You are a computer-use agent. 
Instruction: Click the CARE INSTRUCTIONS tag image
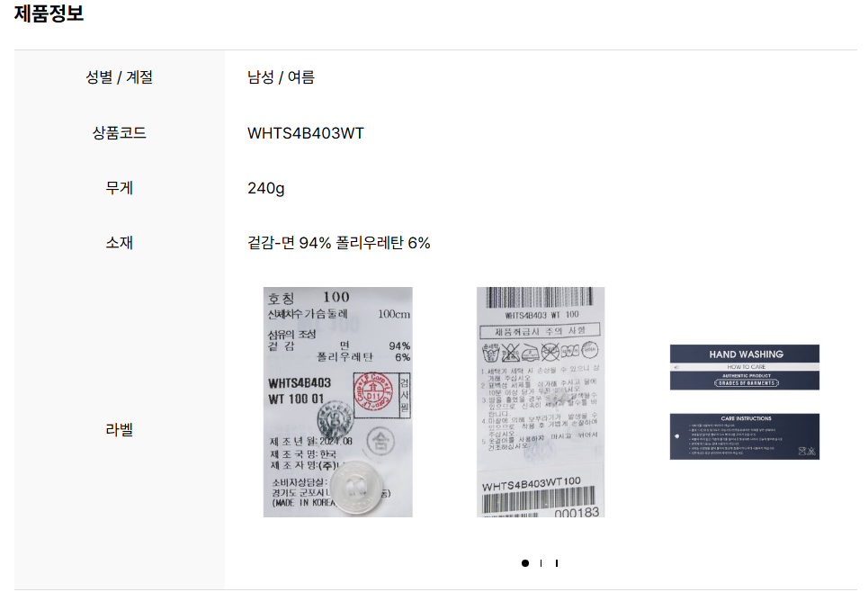click(745, 436)
